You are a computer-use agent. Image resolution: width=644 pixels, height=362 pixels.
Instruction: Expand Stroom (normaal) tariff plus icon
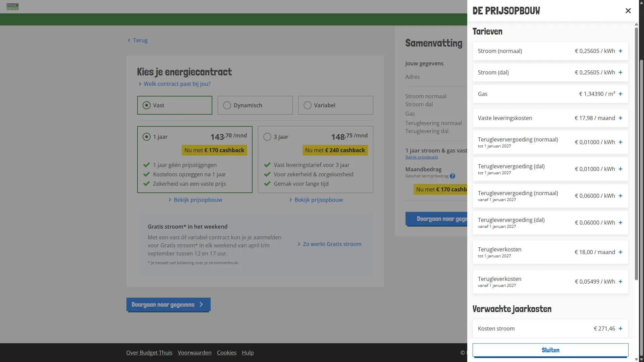tap(621, 51)
